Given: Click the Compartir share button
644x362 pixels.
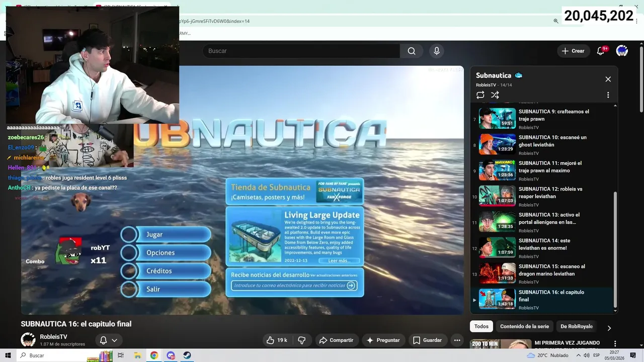Looking at the screenshot, I should point(337,340).
